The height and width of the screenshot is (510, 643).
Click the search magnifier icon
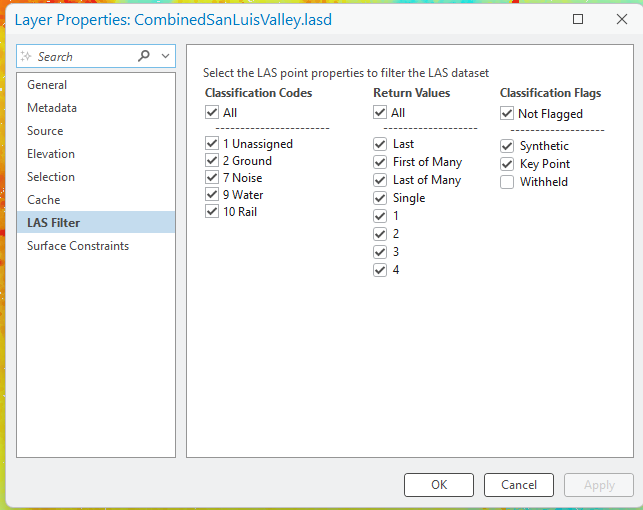click(146, 57)
